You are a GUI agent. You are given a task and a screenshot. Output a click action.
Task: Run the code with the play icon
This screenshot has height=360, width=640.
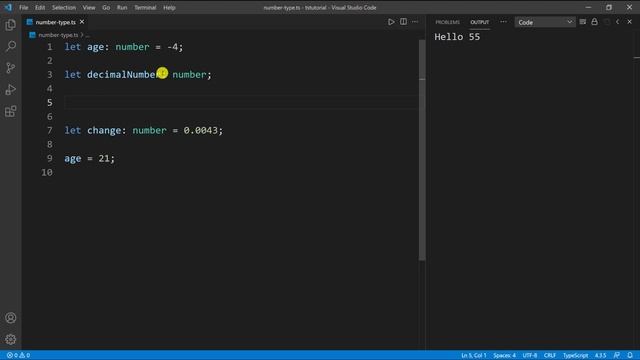(x=391, y=22)
